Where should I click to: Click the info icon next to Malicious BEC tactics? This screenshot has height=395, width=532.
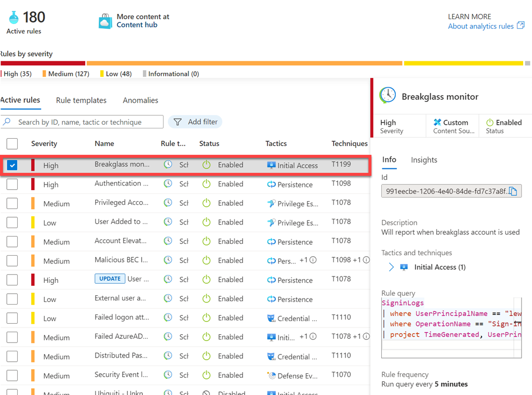pyautogui.click(x=313, y=260)
